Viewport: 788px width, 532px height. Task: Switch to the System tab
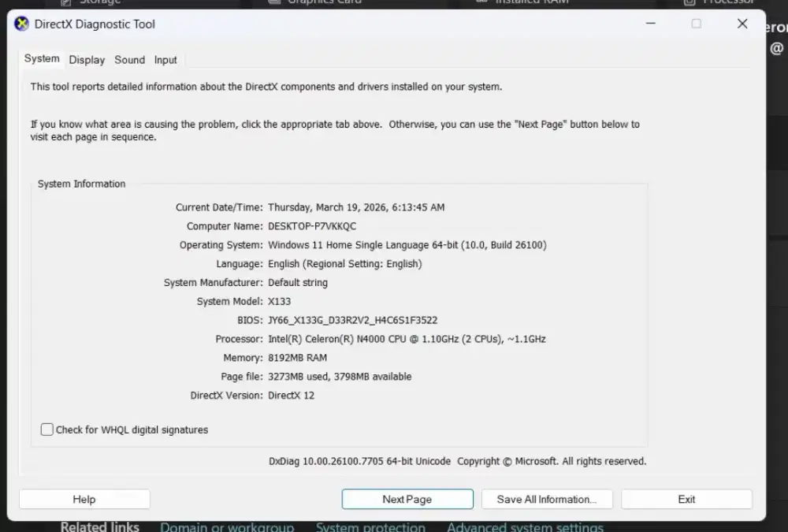42,59
